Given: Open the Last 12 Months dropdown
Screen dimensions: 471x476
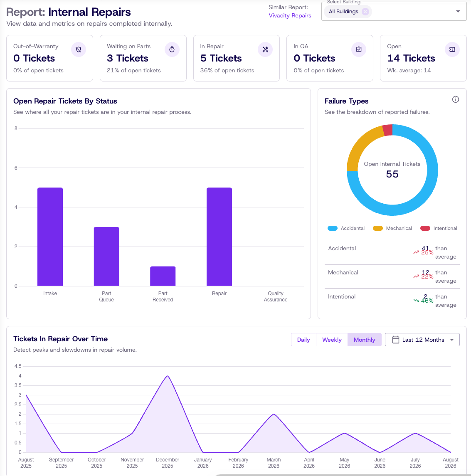Looking at the screenshot, I should pos(422,340).
